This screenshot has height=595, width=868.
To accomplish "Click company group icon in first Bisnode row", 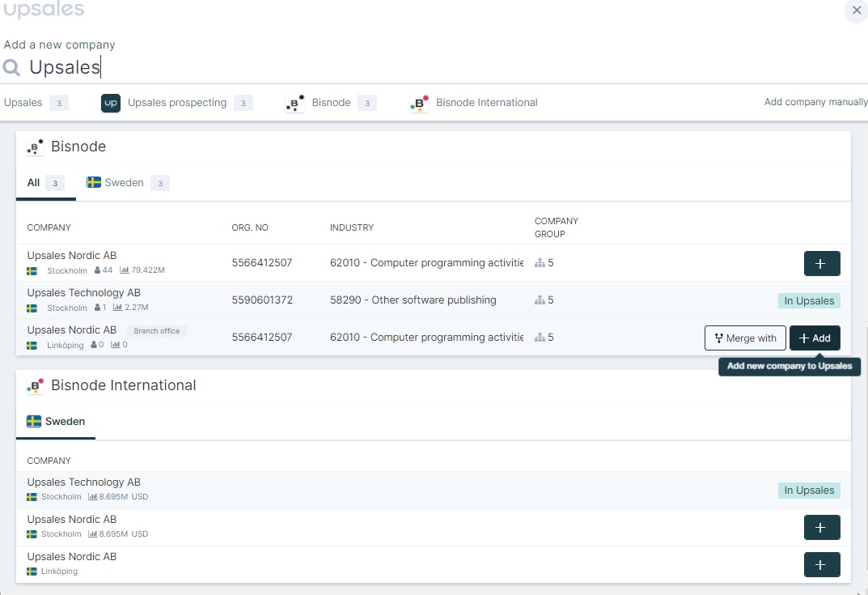I will pos(540,263).
